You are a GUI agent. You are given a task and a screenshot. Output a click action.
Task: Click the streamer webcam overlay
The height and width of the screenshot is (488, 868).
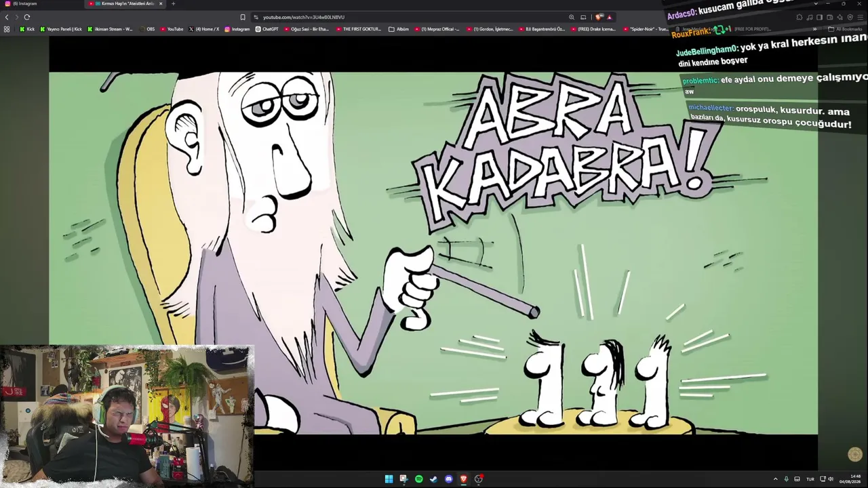click(x=127, y=416)
